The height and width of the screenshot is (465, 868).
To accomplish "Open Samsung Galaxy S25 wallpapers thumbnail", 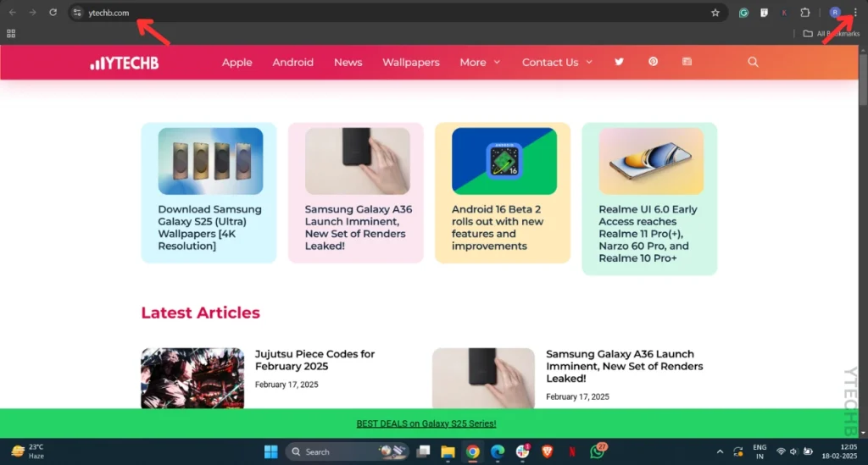I will [x=210, y=161].
